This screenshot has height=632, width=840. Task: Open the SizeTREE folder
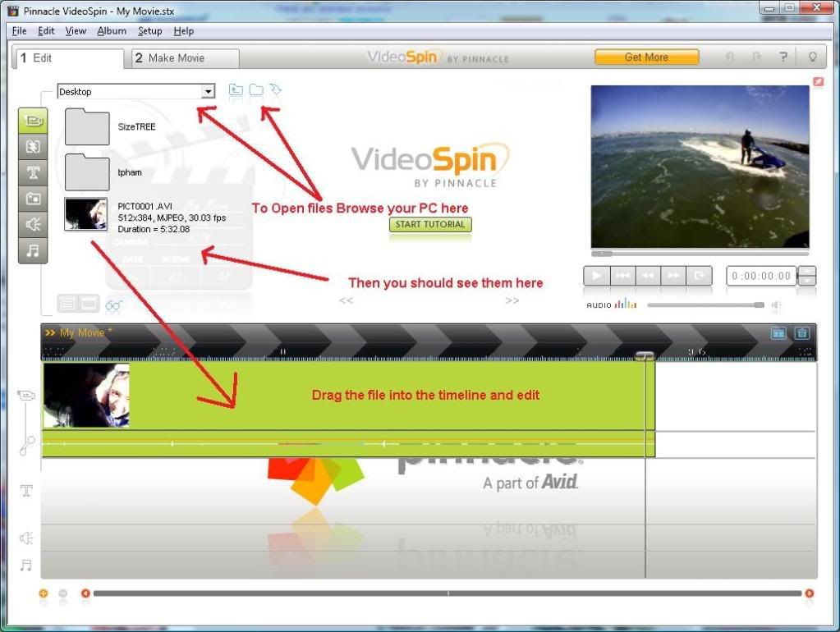click(87, 126)
